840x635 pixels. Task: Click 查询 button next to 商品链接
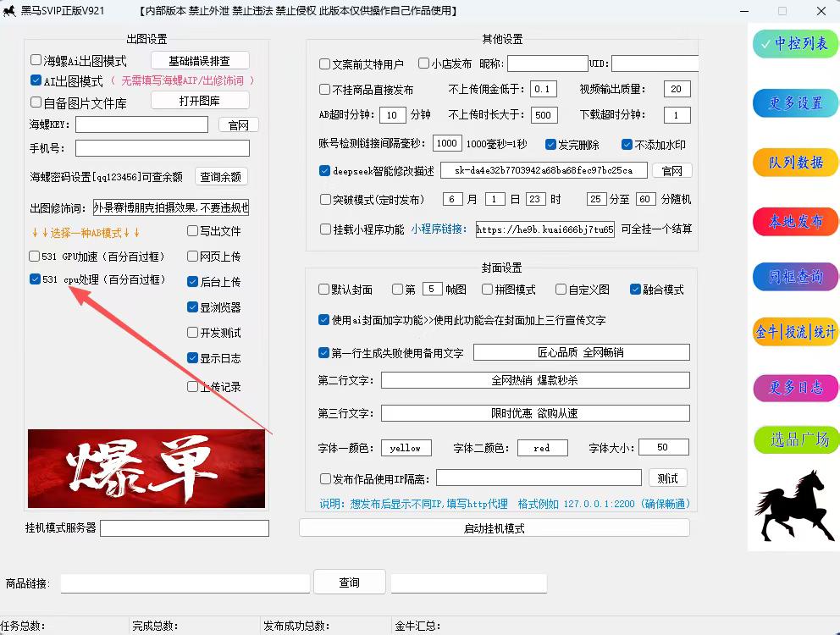tap(349, 582)
